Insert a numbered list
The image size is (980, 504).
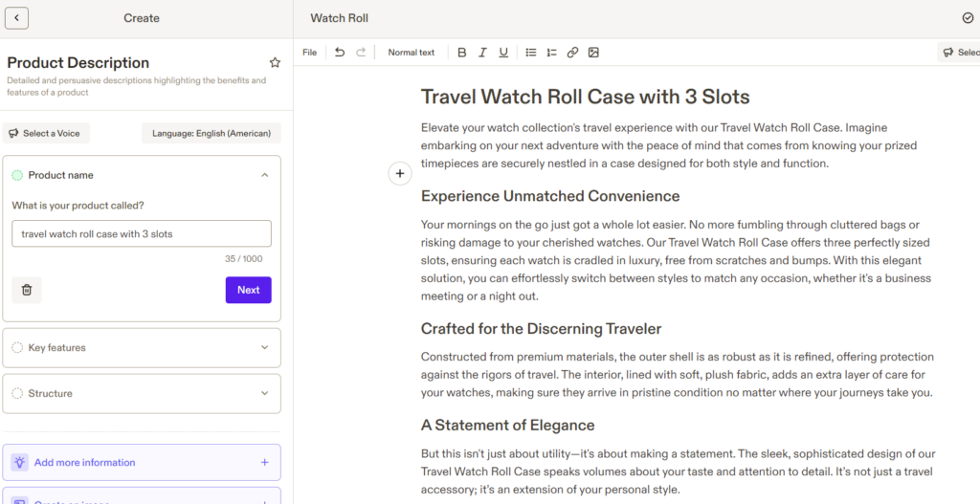click(551, 53)
